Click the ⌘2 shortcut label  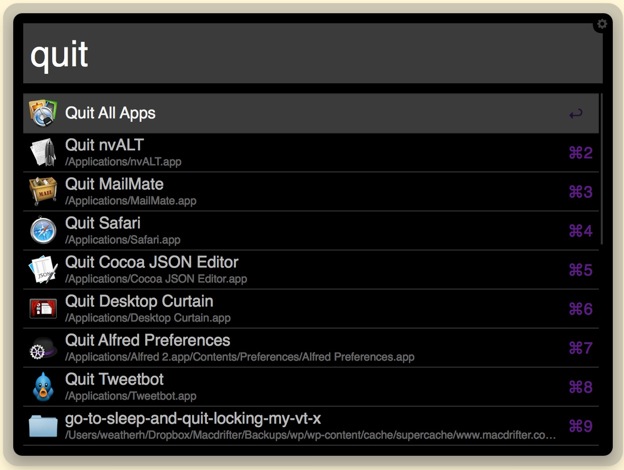click(x=581, y=153)
